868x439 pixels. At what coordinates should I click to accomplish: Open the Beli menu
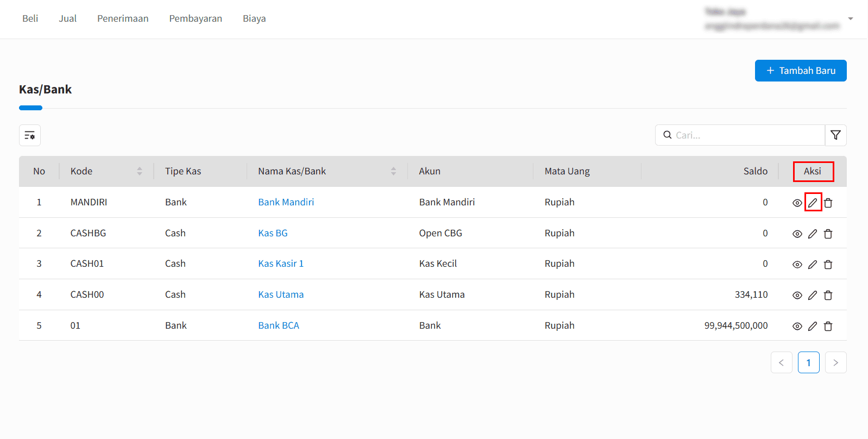(x=30, y=18)
